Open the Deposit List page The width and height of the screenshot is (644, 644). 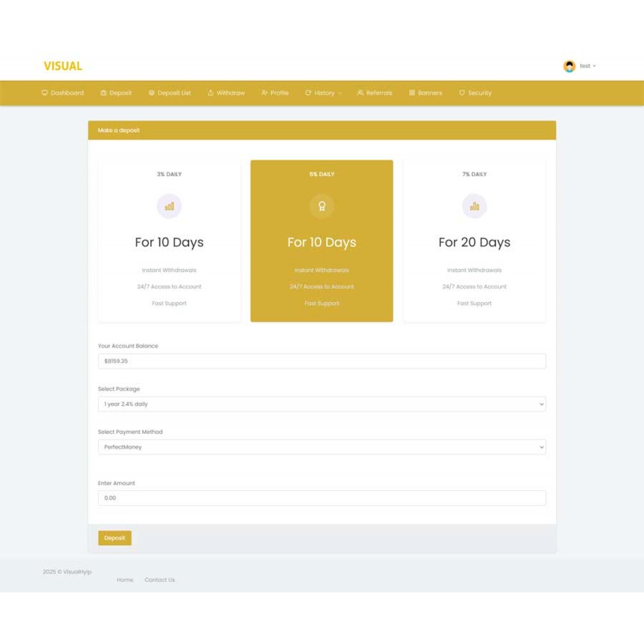point(170,93)
